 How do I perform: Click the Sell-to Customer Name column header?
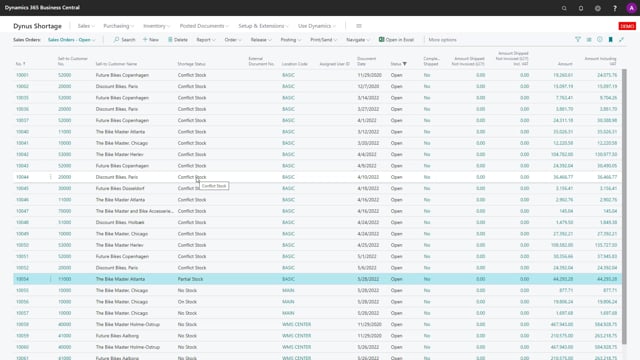116,64
